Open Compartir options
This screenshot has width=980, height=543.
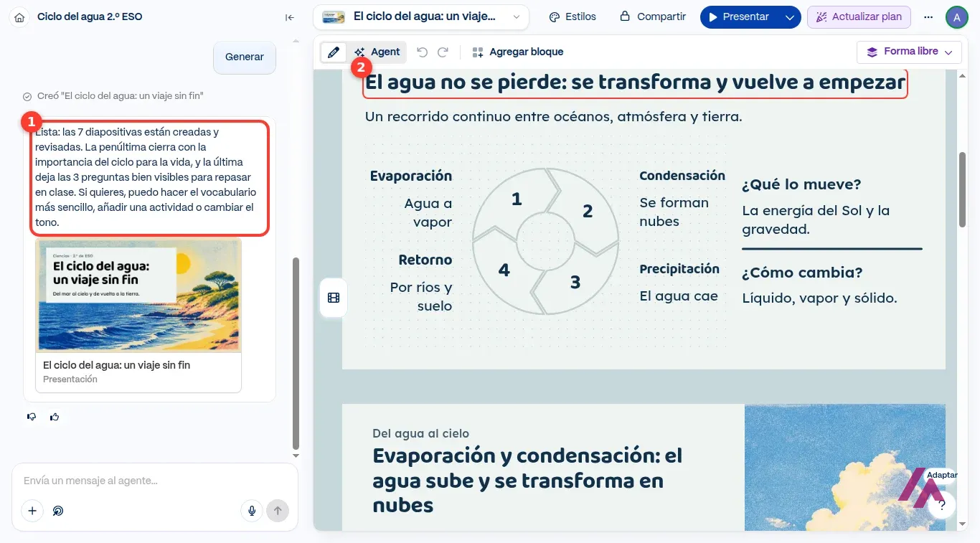click(x=653, y=17)
